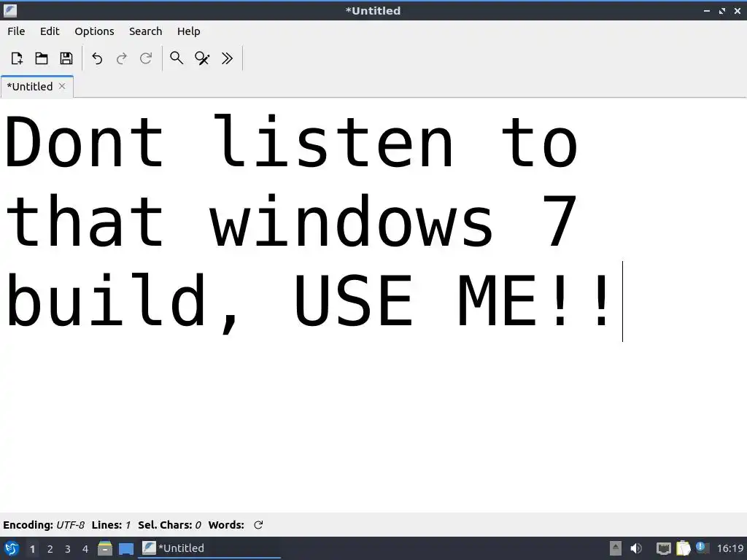
Task: Open a file using folder icon
Action: tap(42, 58)
